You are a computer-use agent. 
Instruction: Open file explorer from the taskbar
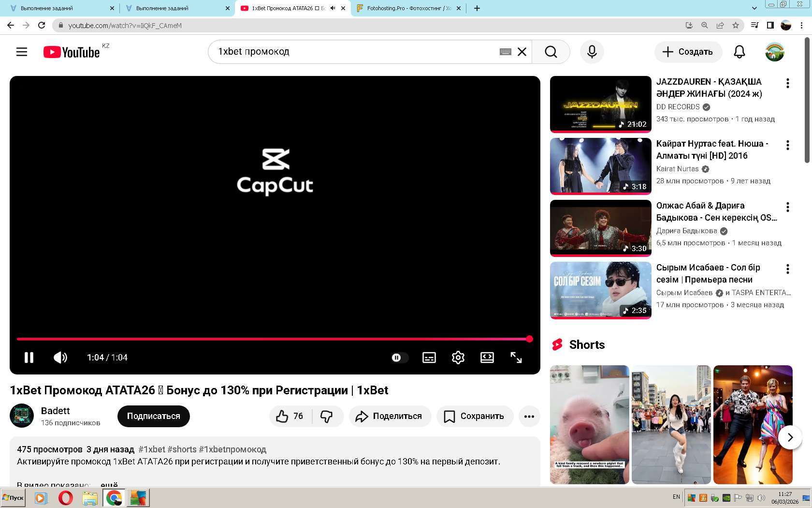(89, 498)
